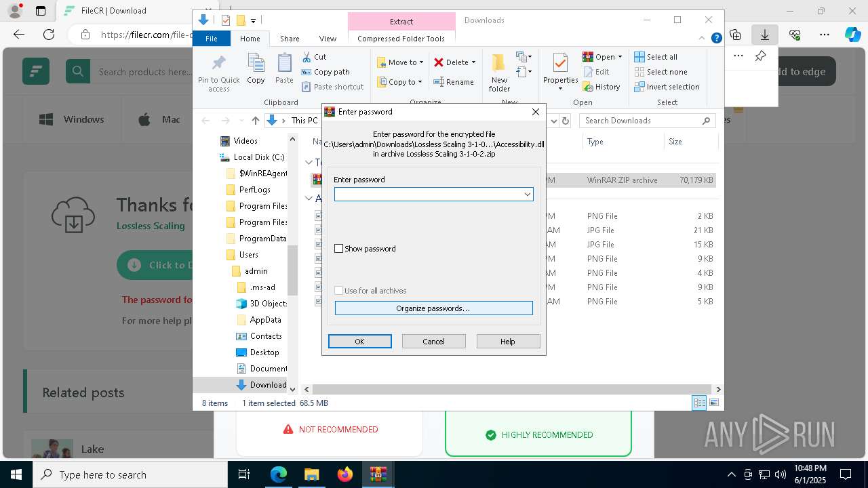This screenshot has height=488, width=868.
Task: Switch to large icons view in Explorer
Action: [713, 403]
